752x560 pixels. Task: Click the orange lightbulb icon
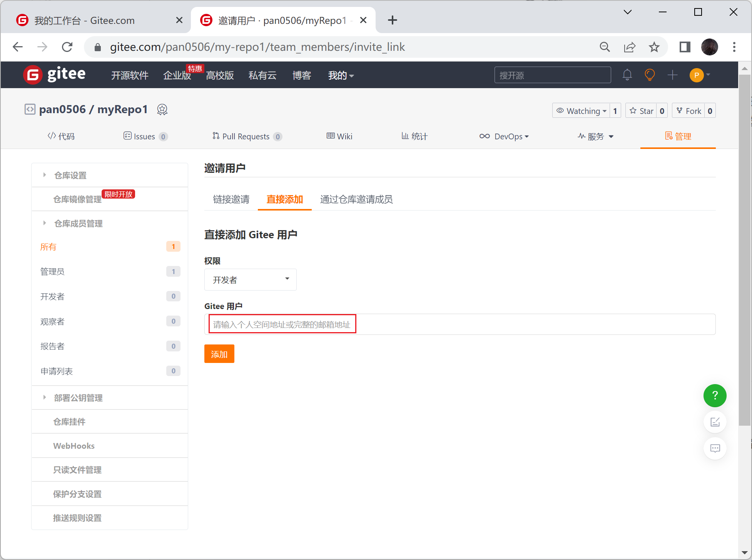(650, 75)
